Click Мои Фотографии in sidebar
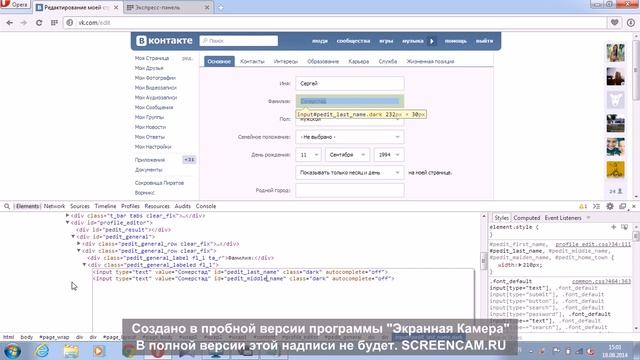Screen dimensions: 640x360 [155, 78]
